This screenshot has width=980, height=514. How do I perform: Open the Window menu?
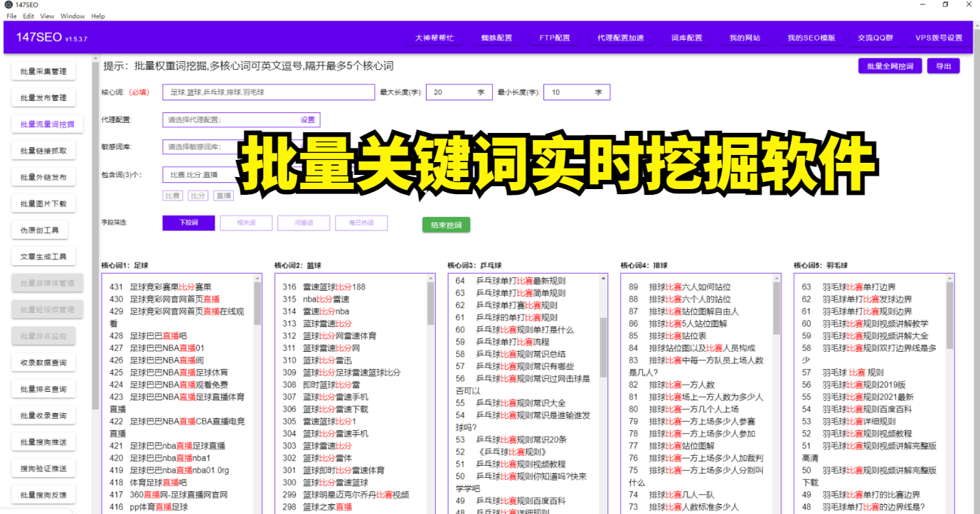click(74, 16)
